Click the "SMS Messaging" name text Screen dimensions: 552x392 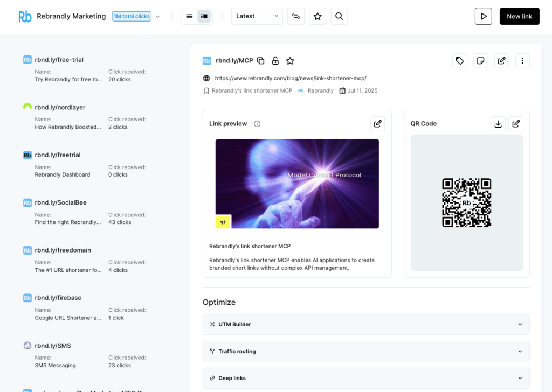(x=56, y=365)
